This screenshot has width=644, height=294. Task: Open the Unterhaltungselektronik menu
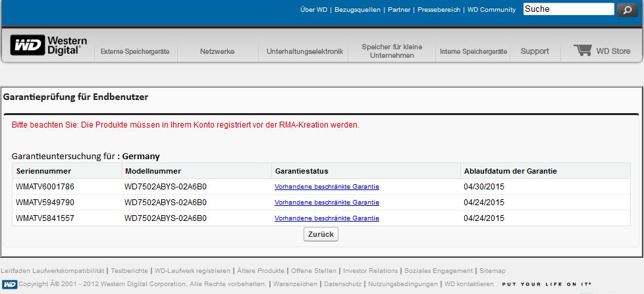[305, 52]
